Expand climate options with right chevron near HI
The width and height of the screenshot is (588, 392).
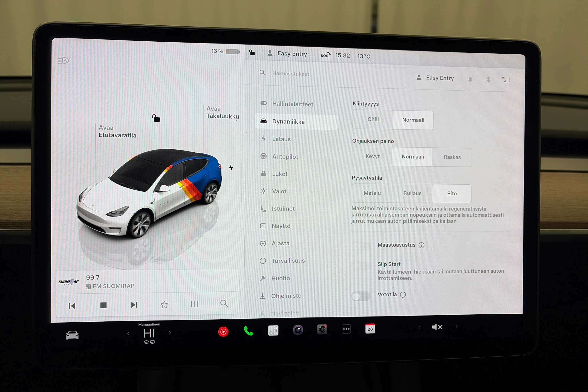click(170, 333)
